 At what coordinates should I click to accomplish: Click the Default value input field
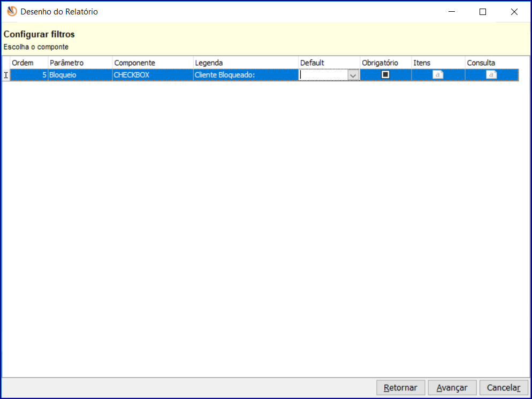pos(323,75)
